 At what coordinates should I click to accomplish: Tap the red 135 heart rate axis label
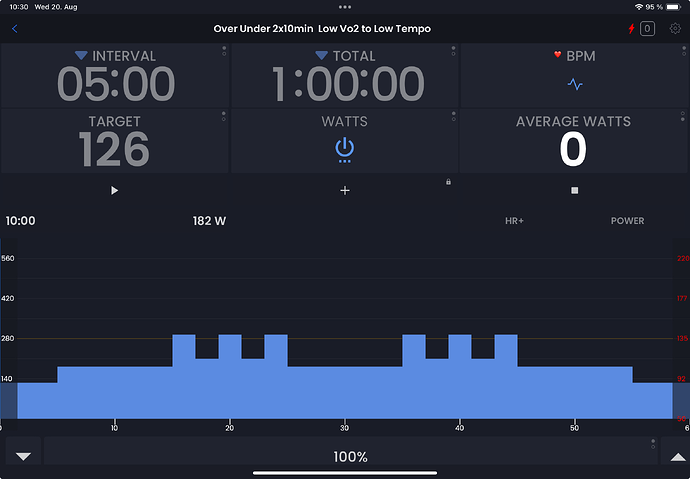pos(683,338)
